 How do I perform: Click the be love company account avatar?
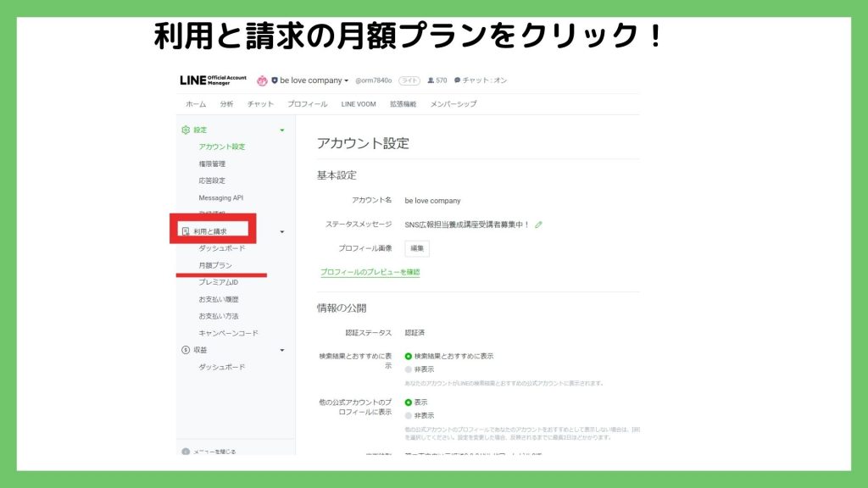click(262, 80)
